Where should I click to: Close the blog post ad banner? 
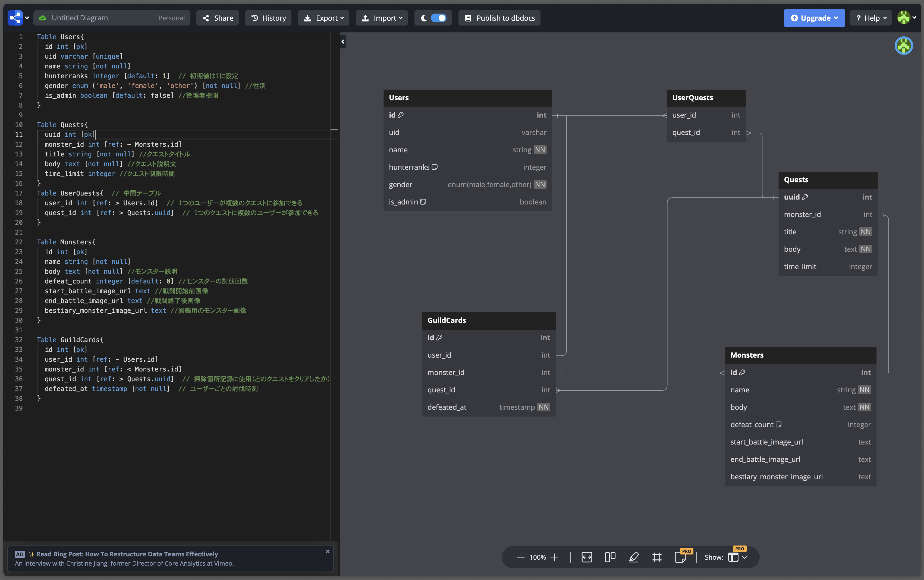coord(328,551)
